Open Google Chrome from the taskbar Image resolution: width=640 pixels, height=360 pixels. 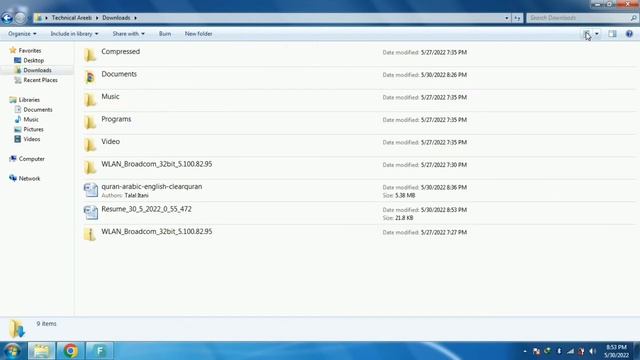70,351
